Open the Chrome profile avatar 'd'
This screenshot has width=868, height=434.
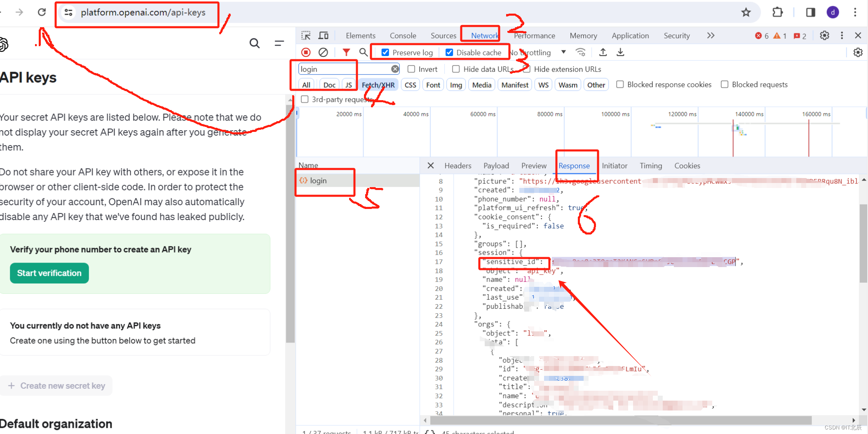point(833,12)
